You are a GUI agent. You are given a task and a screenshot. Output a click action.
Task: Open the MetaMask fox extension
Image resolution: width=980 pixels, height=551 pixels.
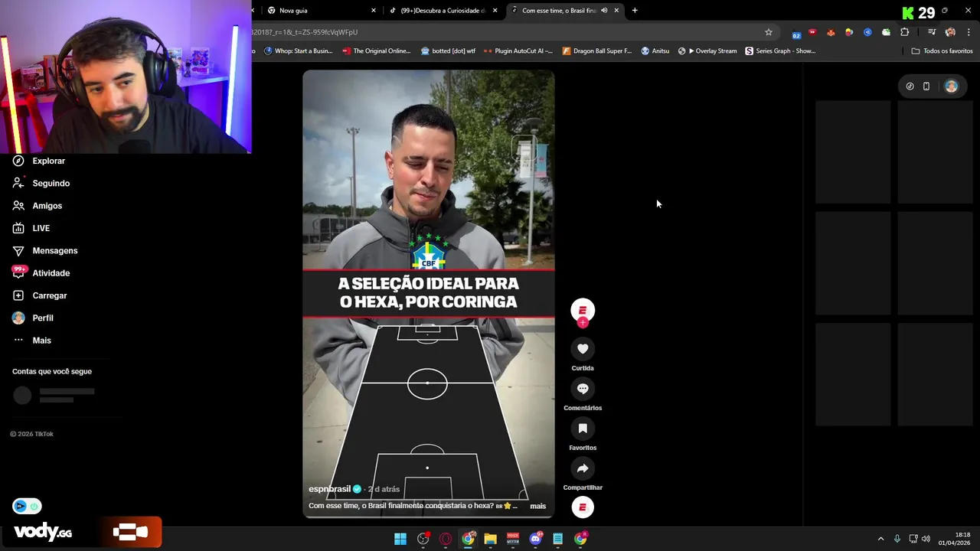tap(831, 32)
